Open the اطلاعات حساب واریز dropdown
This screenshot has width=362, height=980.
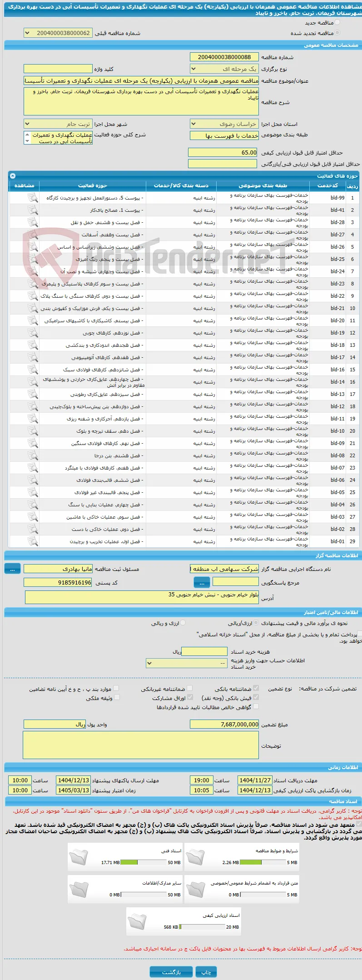tap(186, 663)
